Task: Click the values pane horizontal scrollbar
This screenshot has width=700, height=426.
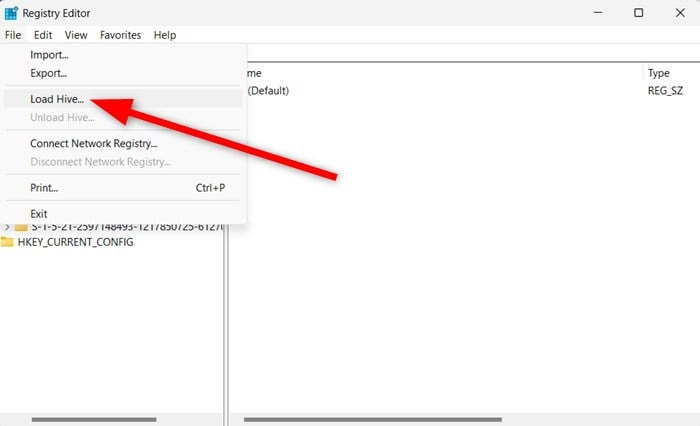Action: point(373,419)
